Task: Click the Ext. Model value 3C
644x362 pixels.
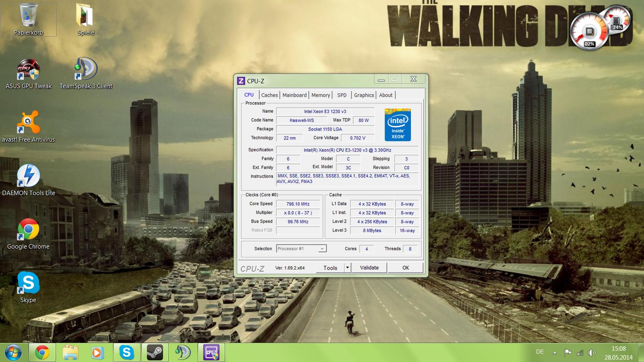Action: pyautogui.click(x=348, y=168)
